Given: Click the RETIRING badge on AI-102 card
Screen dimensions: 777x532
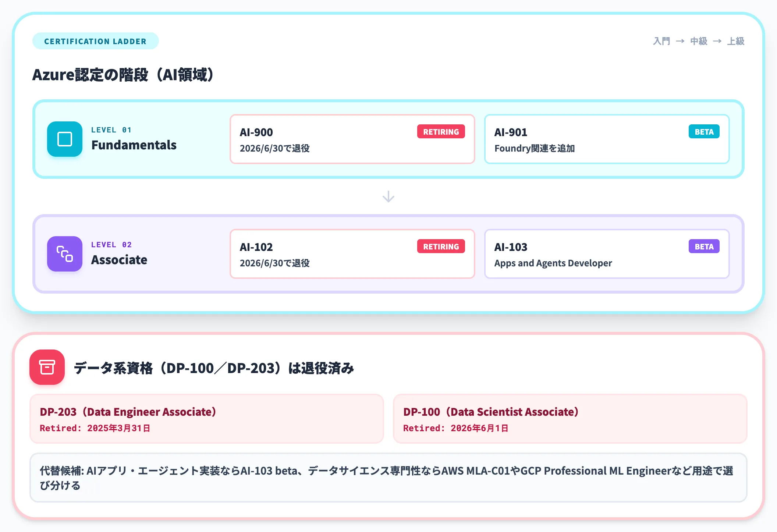Looking at the screenshot, I should click(x=441, y=247).
